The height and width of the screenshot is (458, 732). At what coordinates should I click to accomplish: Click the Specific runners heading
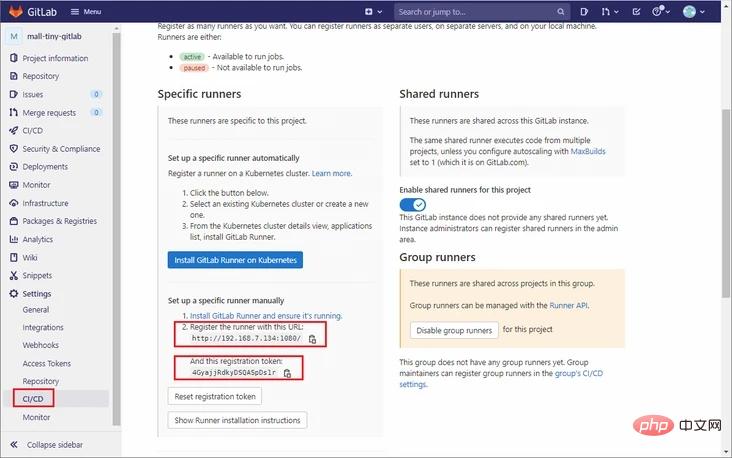point(199,94)
